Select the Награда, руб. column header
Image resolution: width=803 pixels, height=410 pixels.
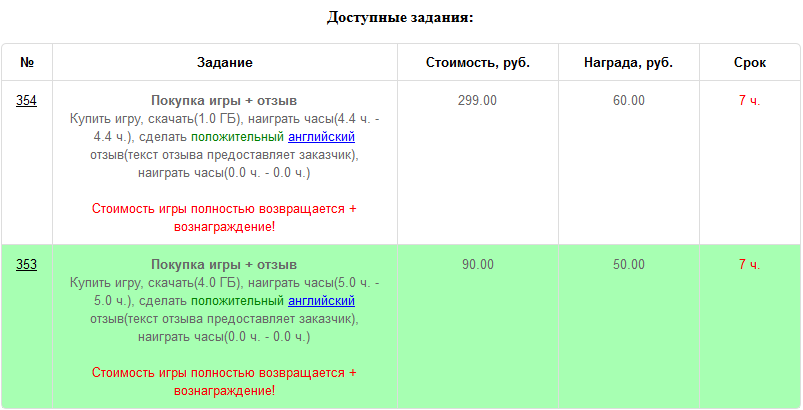pos(628,62)
